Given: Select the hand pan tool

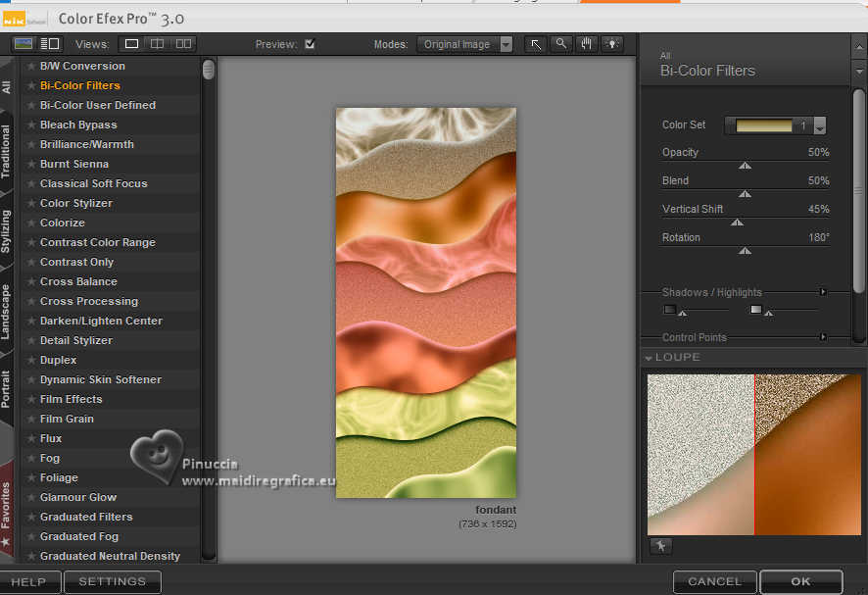Looking at the screenshot, I should (587, 44).
